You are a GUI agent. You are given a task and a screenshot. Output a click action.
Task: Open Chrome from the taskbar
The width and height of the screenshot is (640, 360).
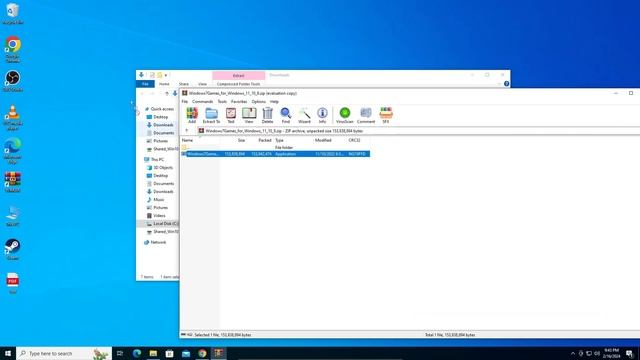[x=202, y=353]
